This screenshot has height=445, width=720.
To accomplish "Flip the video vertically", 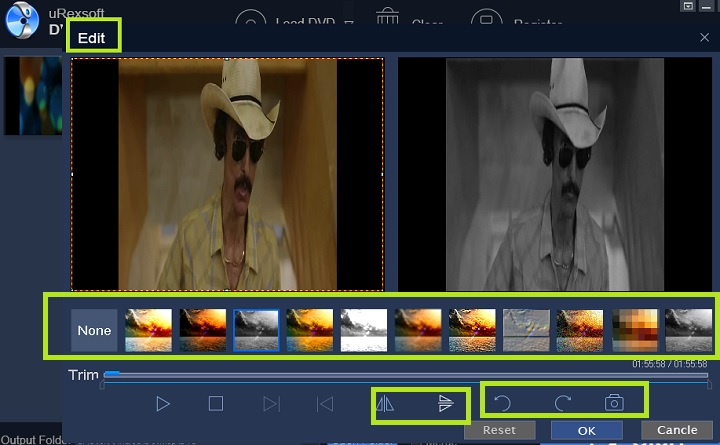I will click(445, 403).
